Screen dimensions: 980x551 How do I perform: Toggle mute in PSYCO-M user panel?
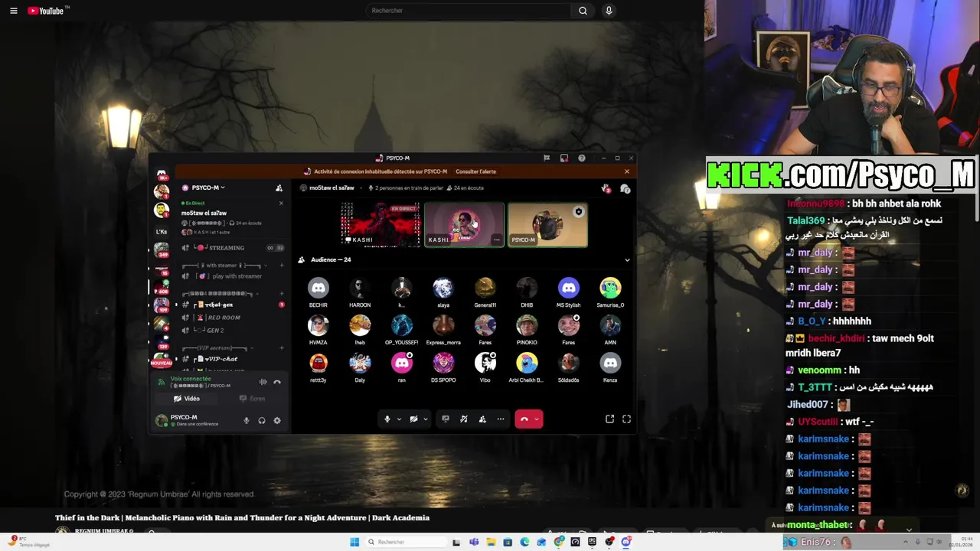tap(247, 420)
